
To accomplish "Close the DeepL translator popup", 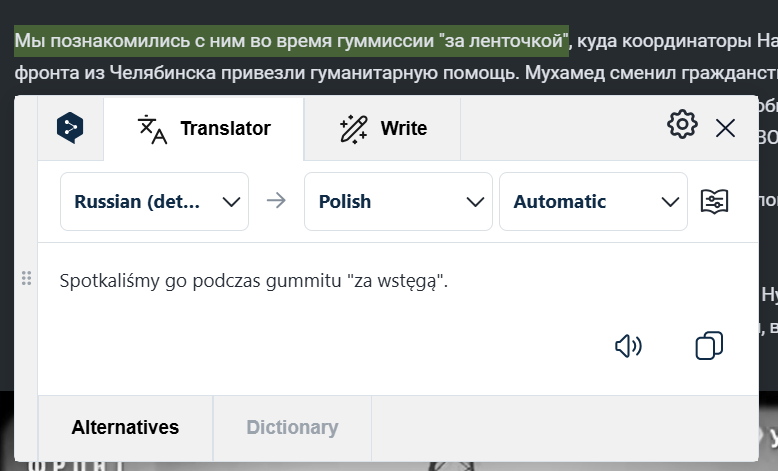I will [726, 128].
